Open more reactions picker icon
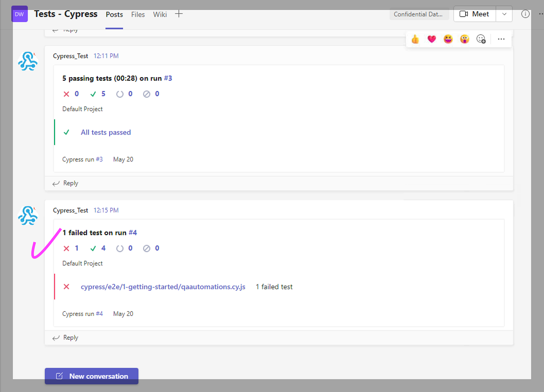The image size is (544, 392). [481, 39]
